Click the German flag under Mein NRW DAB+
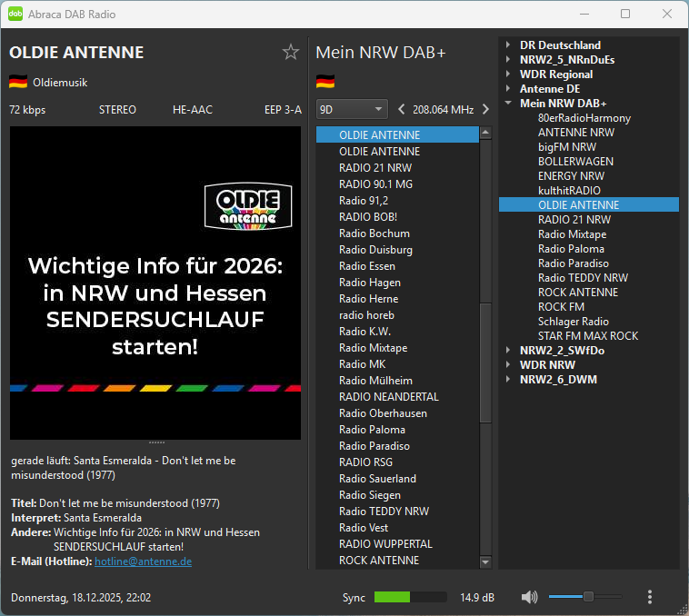The height and width of the screenshot is (616, 689). [x=325, y=83]
